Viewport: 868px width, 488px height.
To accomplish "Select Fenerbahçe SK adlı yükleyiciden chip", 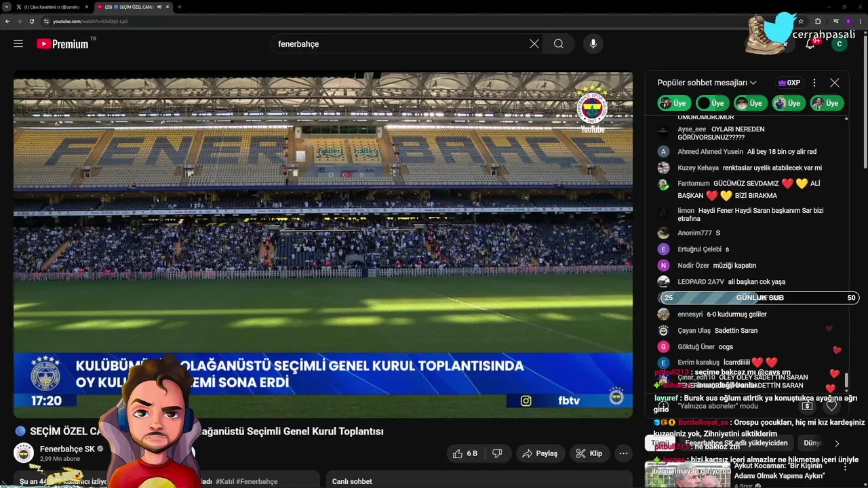I will [736, 443].
